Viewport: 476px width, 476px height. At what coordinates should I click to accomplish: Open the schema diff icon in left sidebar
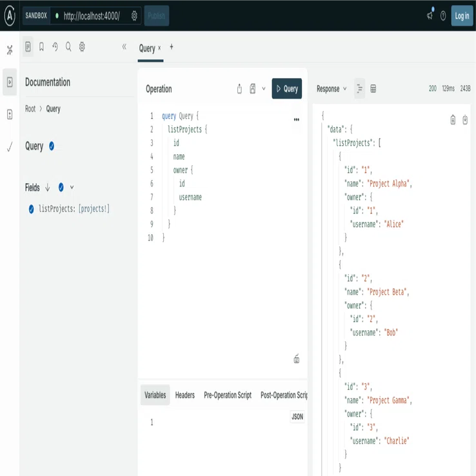pos(10,114)
